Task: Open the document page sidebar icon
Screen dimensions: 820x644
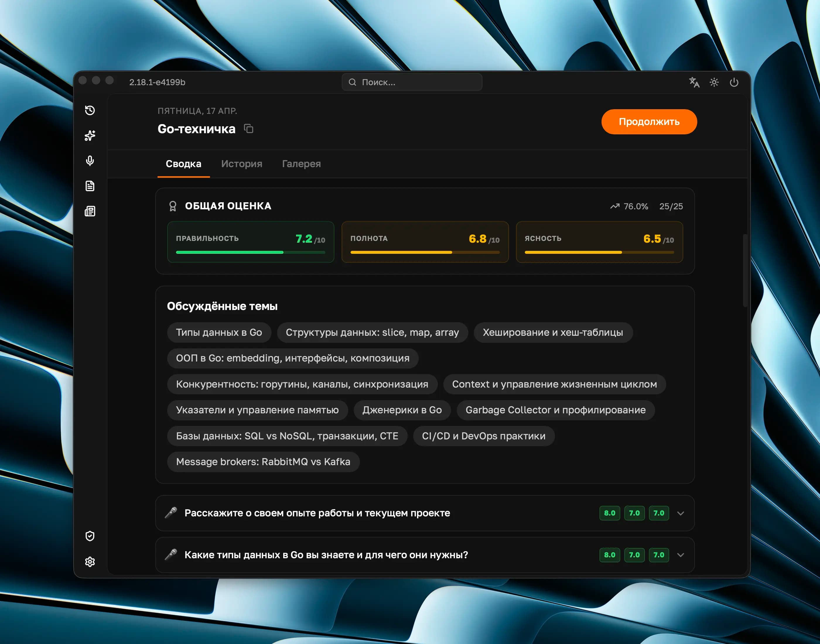Action: click(x=90, y=186)
